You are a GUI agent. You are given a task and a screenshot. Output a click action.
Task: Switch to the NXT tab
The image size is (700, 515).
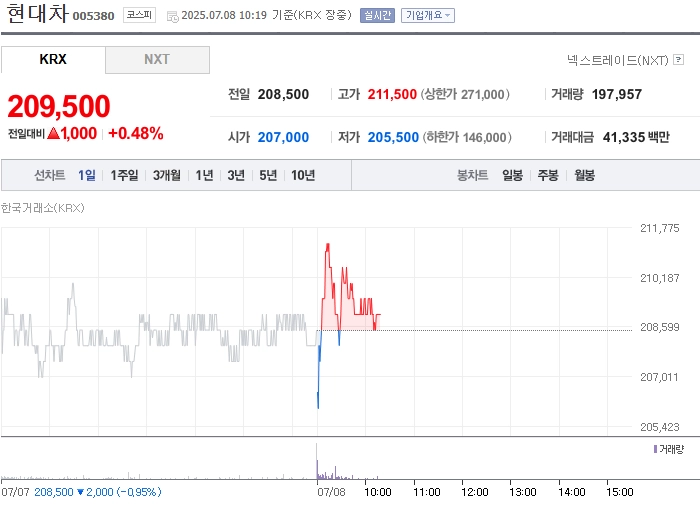pyautogui.click(x=157, y=59)
